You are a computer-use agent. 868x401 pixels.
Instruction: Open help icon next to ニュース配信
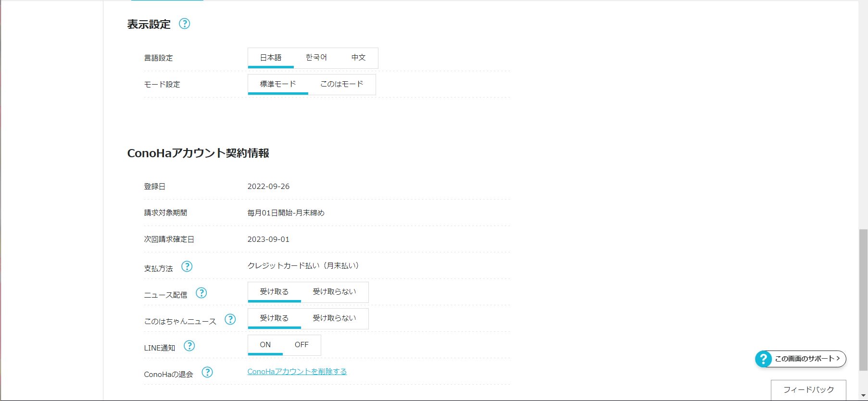201,293
